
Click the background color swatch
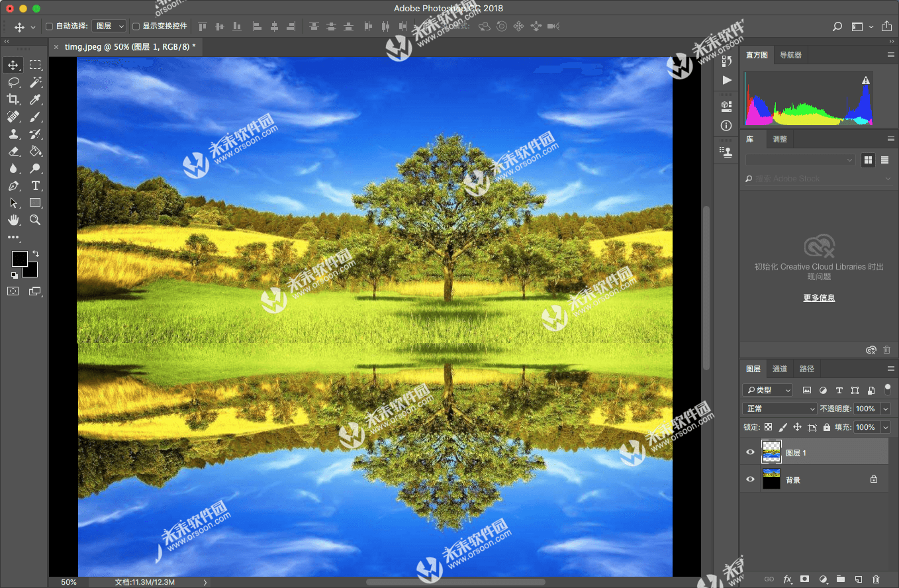pyautogui.click(x=31, y=271)
